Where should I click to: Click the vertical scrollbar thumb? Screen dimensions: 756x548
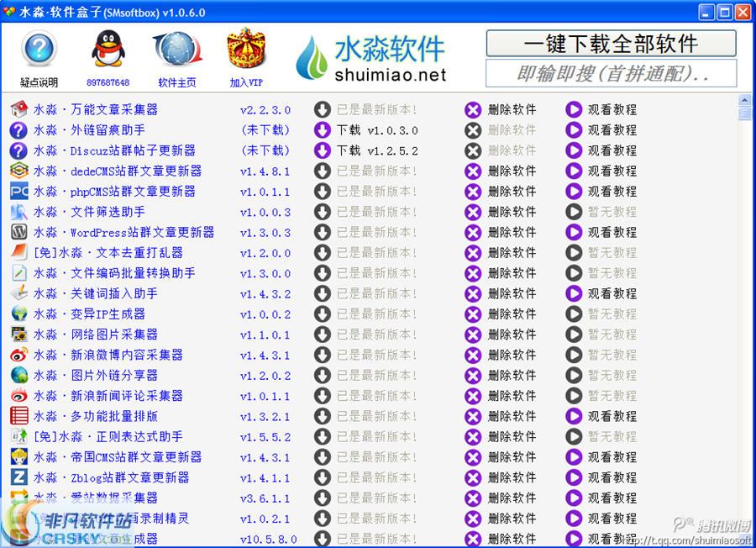[744, 113]
